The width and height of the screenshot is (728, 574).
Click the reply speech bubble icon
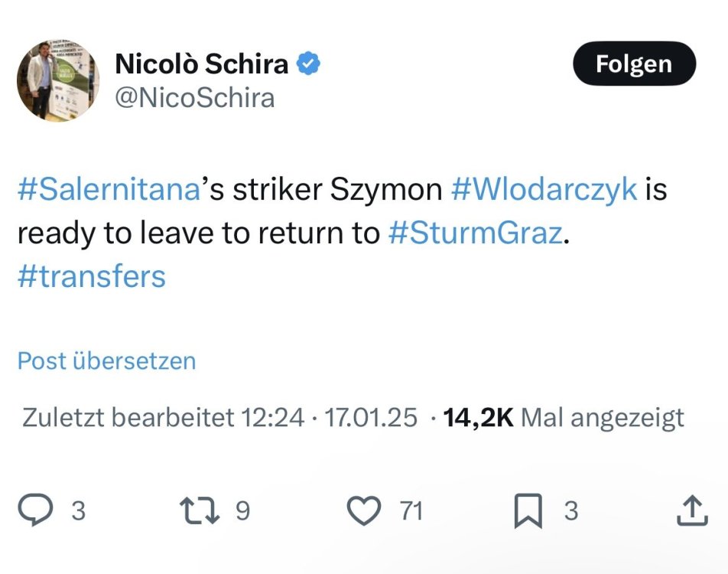(34, 511)
